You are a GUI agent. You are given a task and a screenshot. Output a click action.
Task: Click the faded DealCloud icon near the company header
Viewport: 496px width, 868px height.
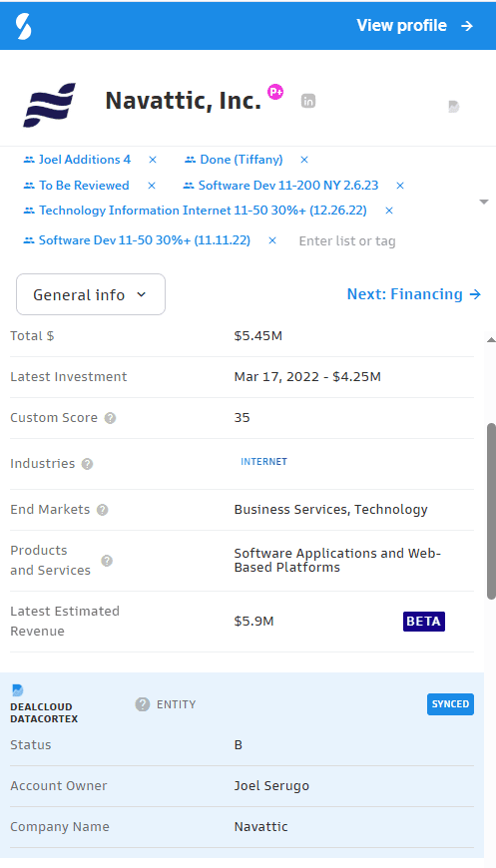coord(454,107)
